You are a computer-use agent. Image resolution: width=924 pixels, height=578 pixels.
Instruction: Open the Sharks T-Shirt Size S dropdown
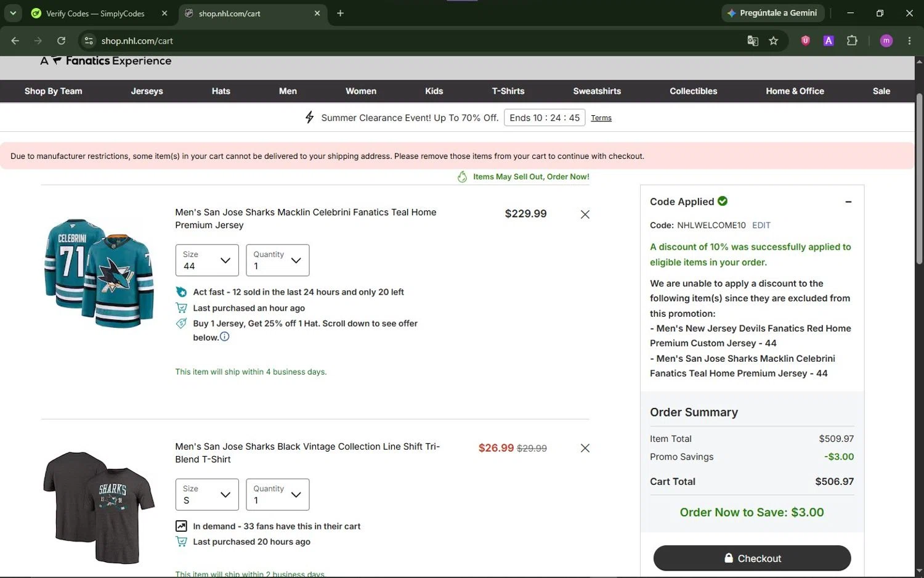pyautogui.click(x=207, y=494)
